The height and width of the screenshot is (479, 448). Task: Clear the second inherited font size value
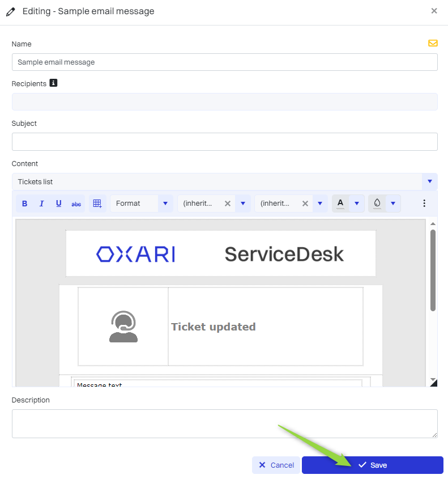click(305, 204)
